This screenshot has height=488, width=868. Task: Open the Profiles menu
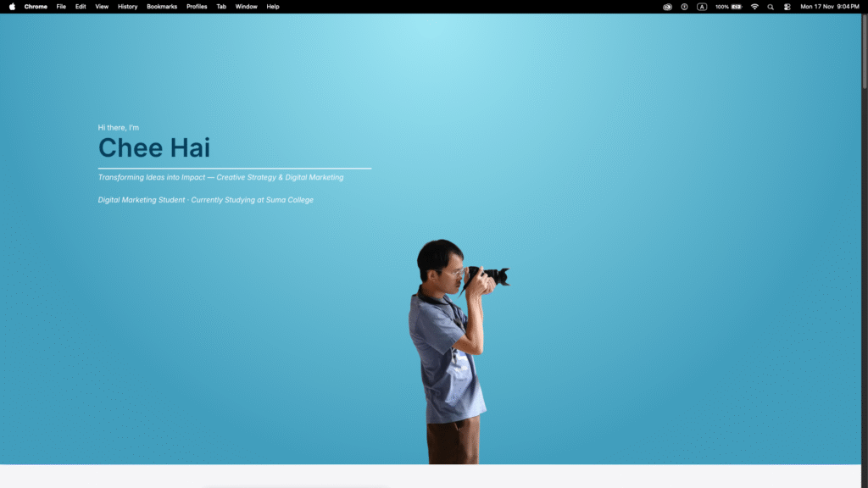197,6
